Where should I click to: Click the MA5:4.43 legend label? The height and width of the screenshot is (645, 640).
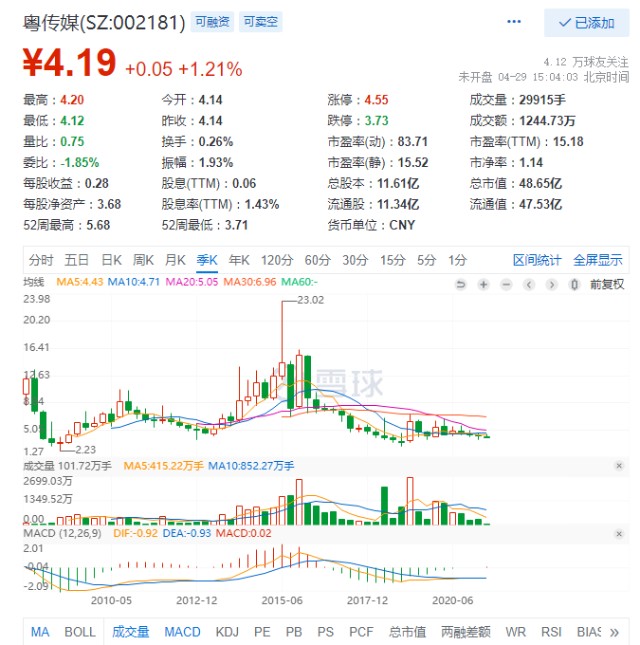click(x=79, y=282)
